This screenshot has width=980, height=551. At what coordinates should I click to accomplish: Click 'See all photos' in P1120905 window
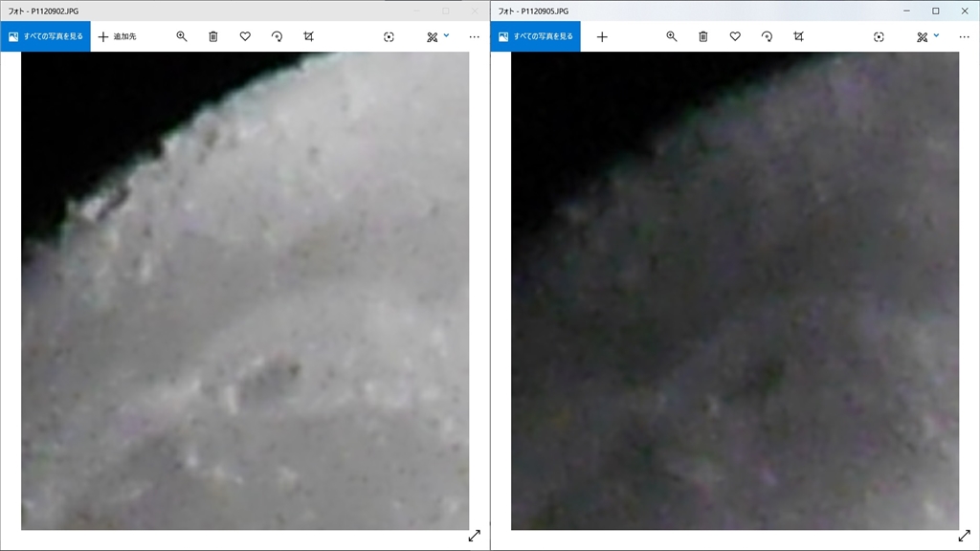point(536,36)
